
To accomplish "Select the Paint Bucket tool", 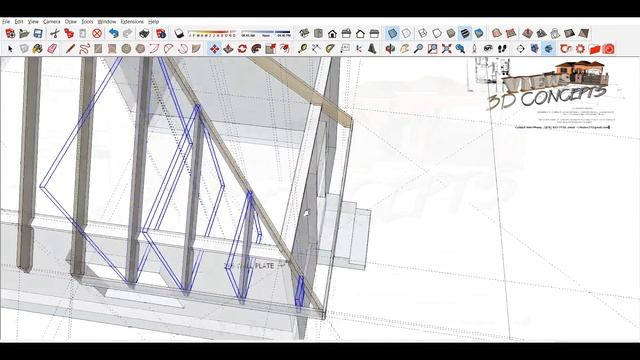I will (38, 49).
